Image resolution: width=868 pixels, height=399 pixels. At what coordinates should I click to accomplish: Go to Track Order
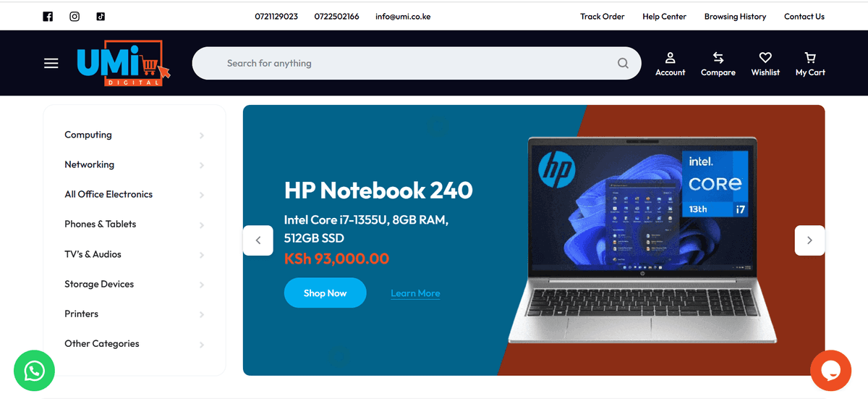point(602,17)
